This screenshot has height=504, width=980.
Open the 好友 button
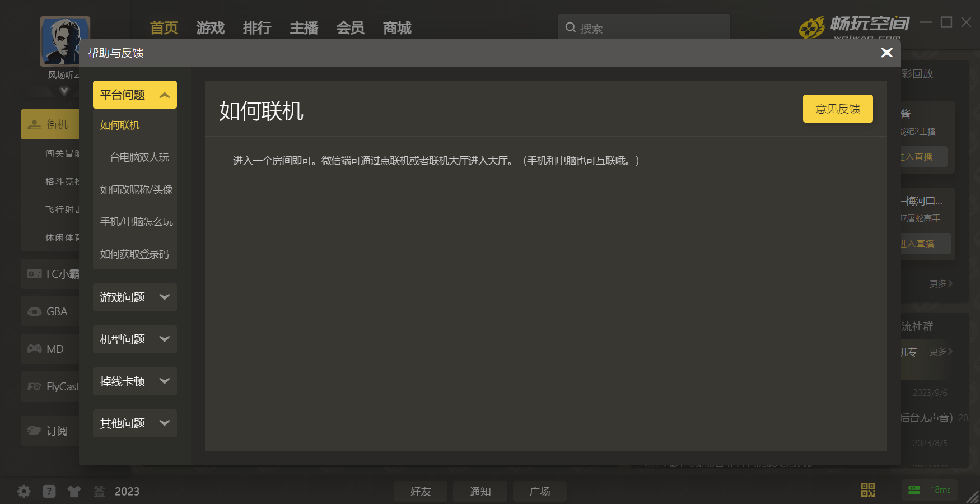click(421, 491)
